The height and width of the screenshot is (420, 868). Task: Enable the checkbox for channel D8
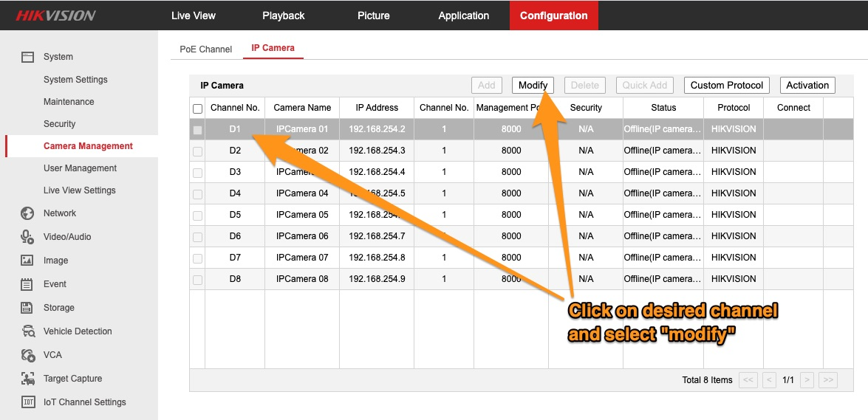[197, 280]
